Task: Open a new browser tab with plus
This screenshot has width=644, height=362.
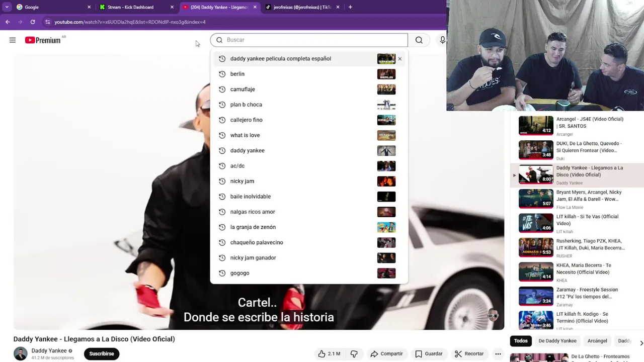Action: tap(350, 7)
